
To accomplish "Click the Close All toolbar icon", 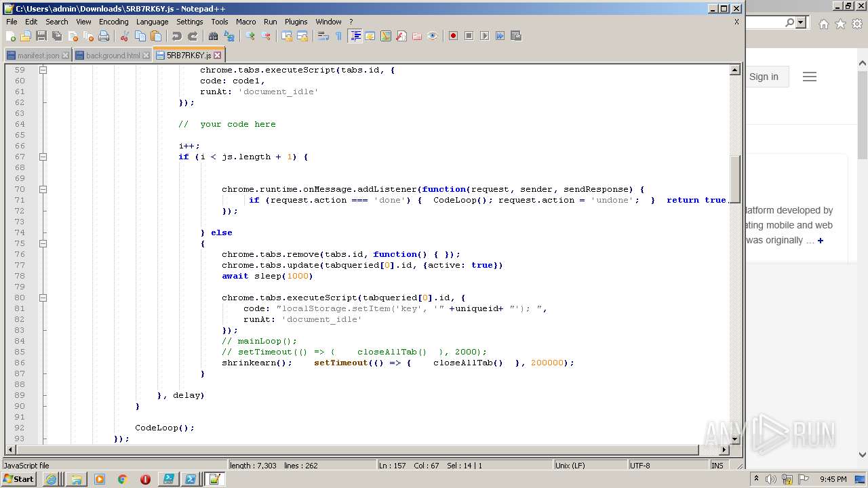I will point(88,36).
